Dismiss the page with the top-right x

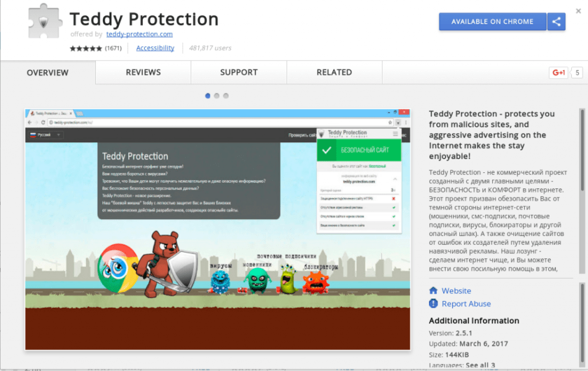pyautogui.click(x=579, y=10)
